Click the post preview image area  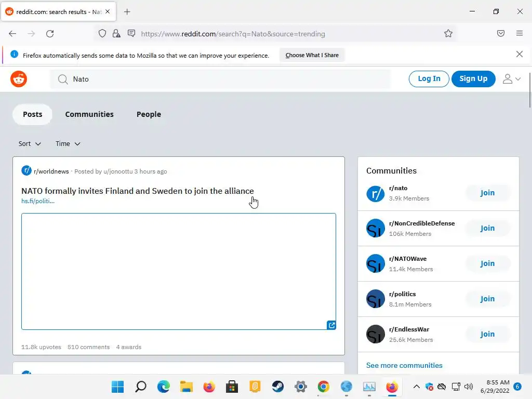pos(179,271)
